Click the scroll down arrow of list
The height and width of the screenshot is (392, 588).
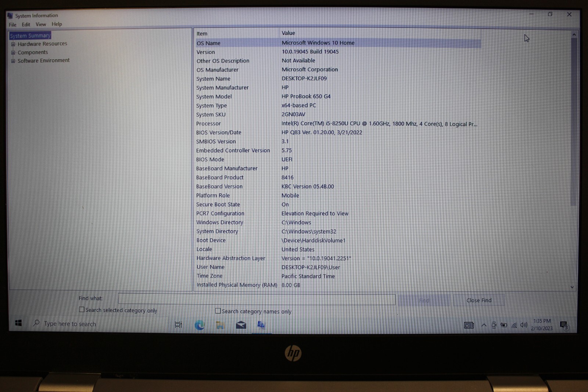pyautogui.click(x=572, y=287)
